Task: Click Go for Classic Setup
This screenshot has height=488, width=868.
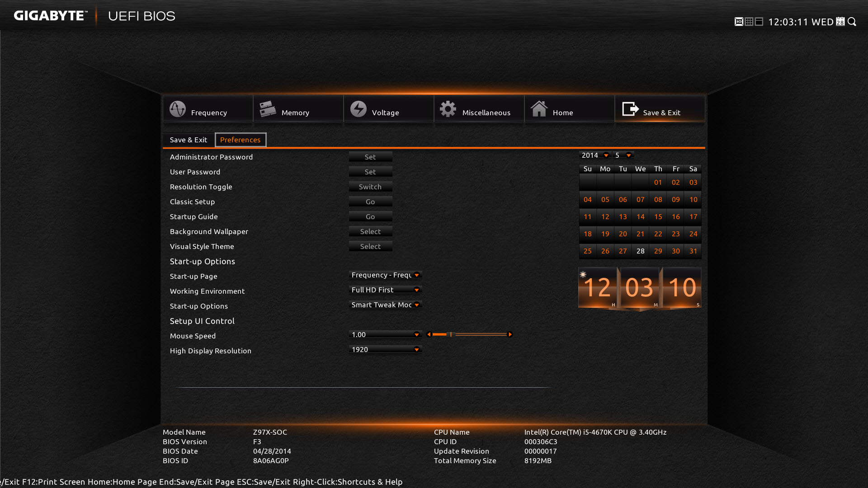Action: point(370,202)
